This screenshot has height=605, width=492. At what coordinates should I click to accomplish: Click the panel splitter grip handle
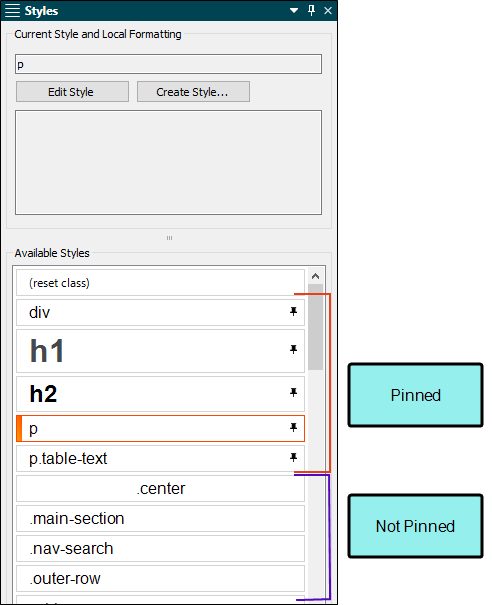coord(169,238)
